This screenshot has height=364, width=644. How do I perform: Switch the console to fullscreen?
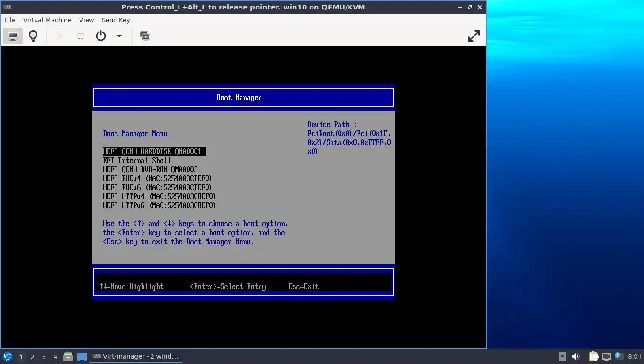[474, 36]
